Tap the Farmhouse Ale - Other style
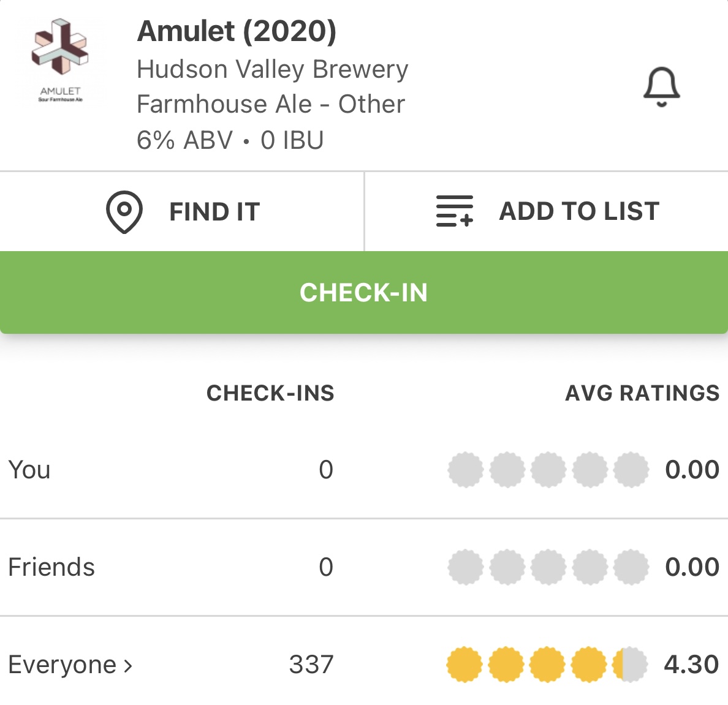Screen dimensions: 728x705 click(270, 104)
